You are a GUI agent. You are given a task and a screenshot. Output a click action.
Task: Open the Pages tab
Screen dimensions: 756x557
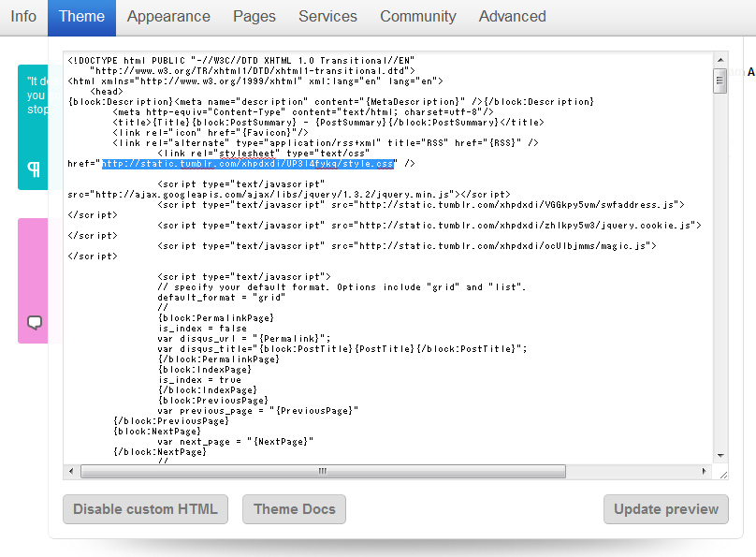pos(254,17)
